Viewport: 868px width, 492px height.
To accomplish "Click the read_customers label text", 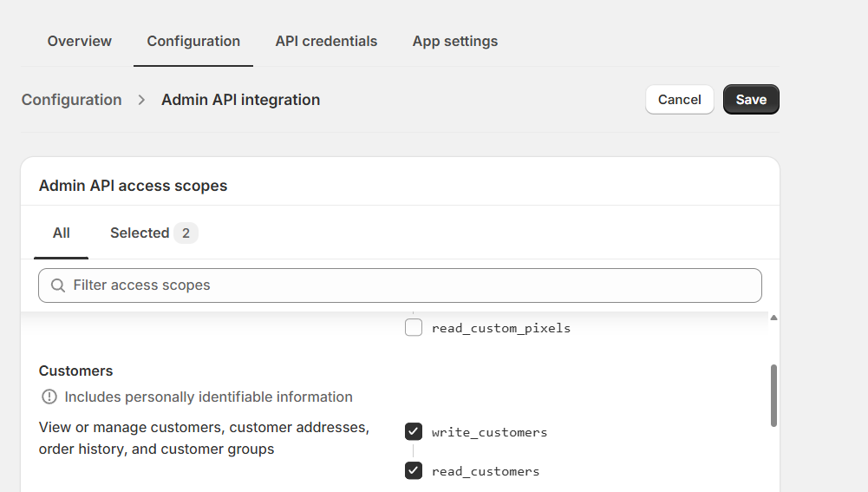I will tap(486, 471).
